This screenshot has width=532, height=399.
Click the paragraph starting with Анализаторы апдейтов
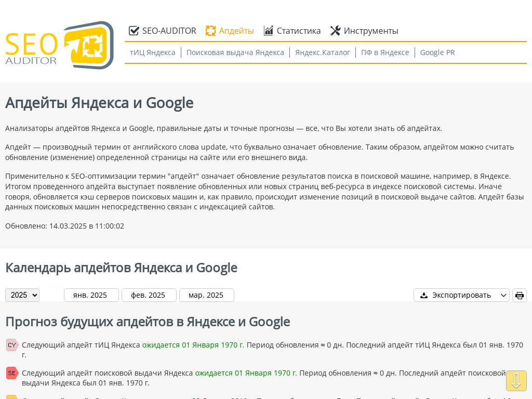pos(223,128)
